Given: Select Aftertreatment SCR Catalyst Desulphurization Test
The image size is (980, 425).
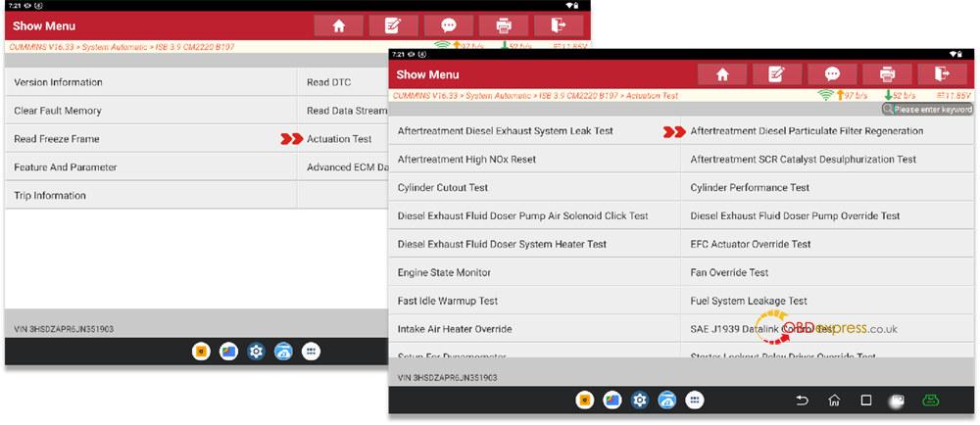Looking at the screenshot, I should click(x=827, y=160).
